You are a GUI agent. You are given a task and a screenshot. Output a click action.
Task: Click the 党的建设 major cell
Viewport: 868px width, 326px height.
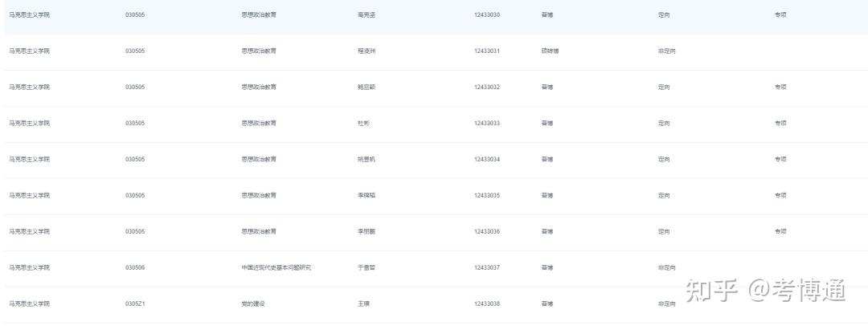[x=253, y=304]
